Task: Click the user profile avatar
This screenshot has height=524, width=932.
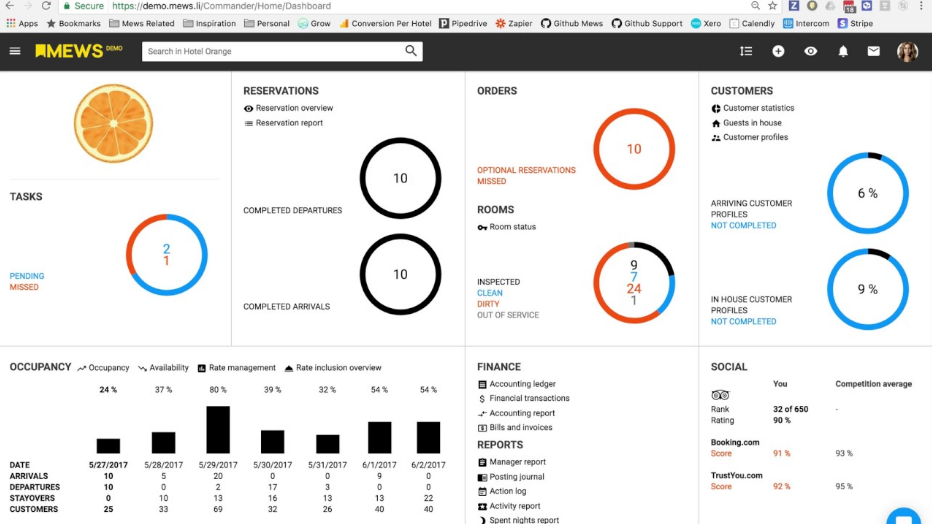Action: point(907,52)
